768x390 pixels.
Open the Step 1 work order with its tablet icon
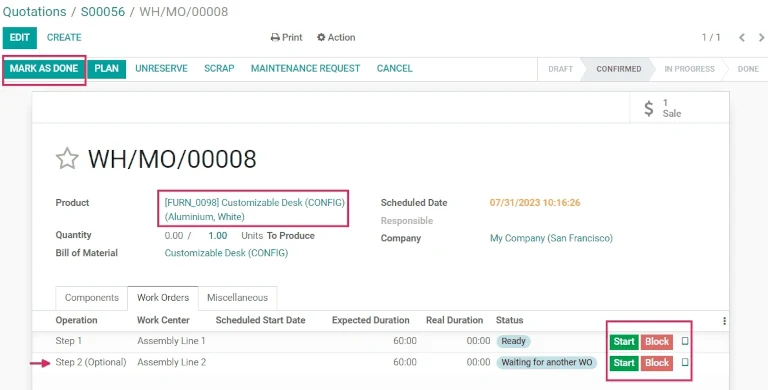(685, 341)
